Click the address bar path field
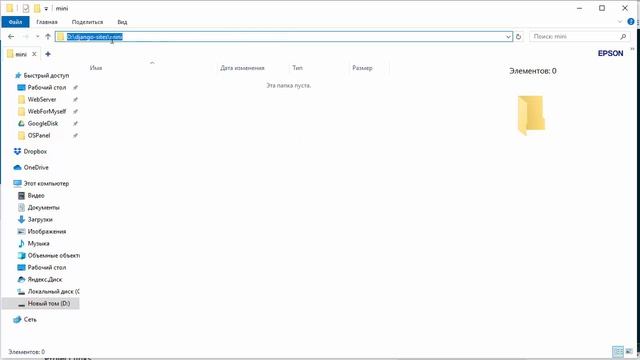This screenshot has height=360, width=640. click(x=284, y=37)
